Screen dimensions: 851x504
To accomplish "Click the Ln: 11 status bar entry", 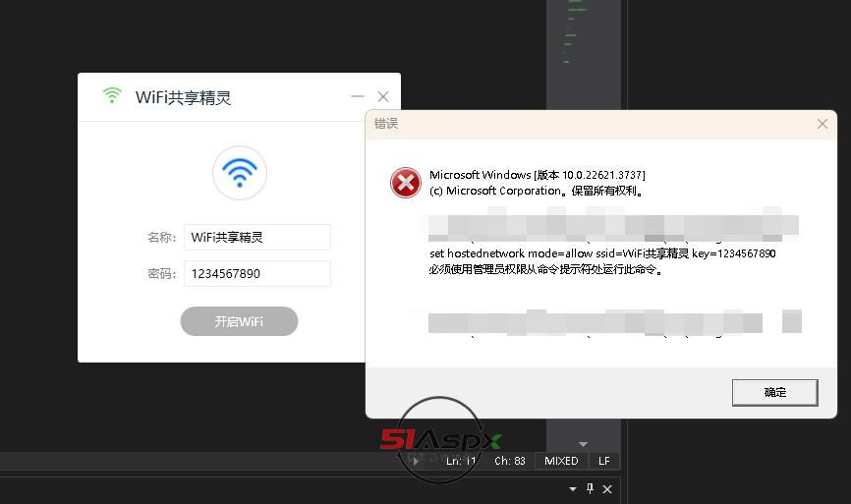I will 461,461.
